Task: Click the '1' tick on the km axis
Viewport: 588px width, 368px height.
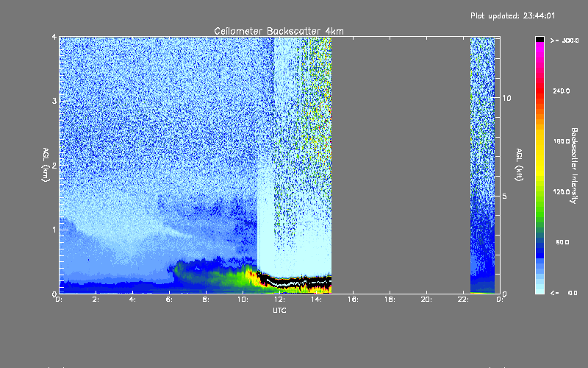Action: (x=54, y=230)
